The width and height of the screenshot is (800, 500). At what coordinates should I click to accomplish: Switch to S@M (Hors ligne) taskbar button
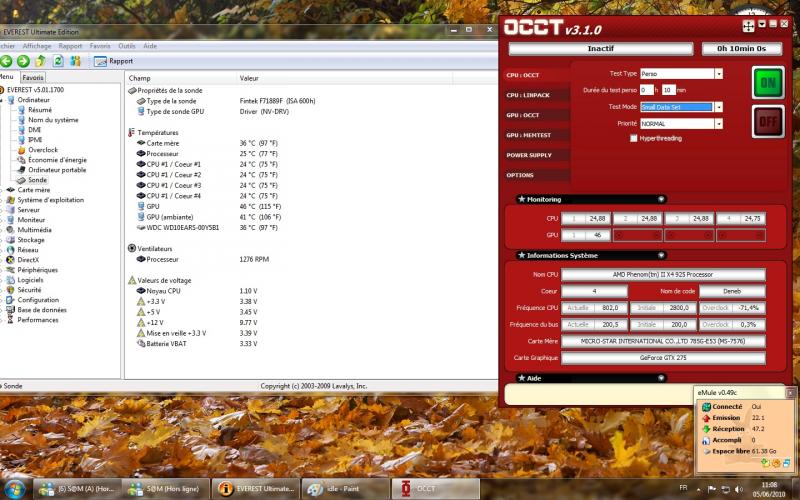tap(166, 489)
